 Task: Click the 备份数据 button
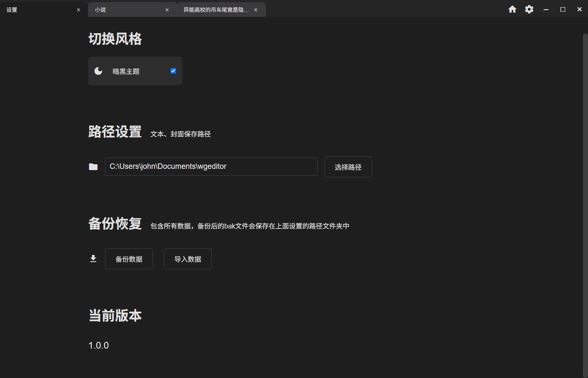(x=129, y=258)
